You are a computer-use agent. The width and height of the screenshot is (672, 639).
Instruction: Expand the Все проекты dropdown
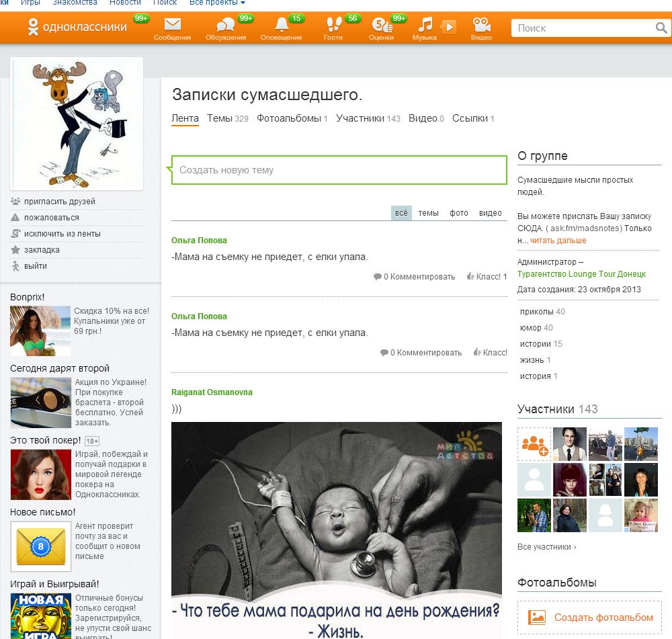tap(217, 3)
